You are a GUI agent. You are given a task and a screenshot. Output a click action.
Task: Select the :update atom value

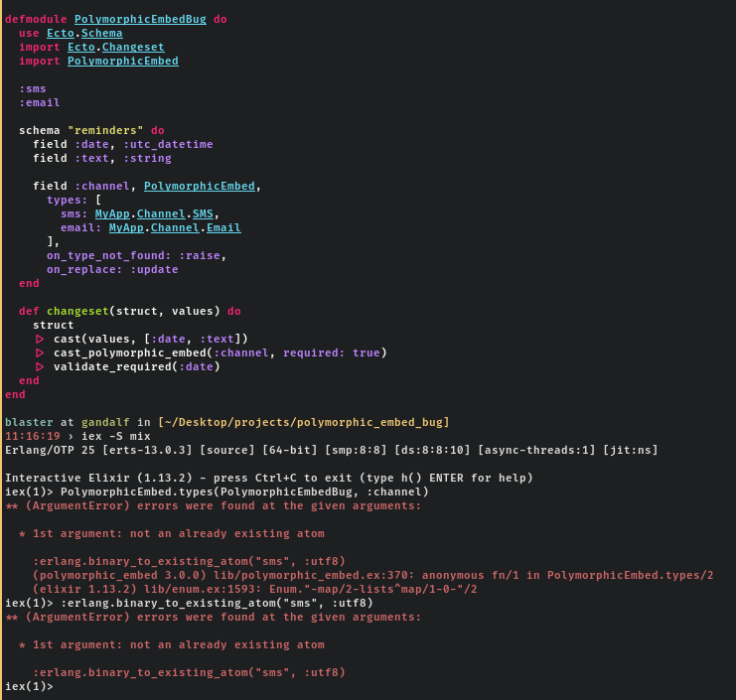click(154, 269)
